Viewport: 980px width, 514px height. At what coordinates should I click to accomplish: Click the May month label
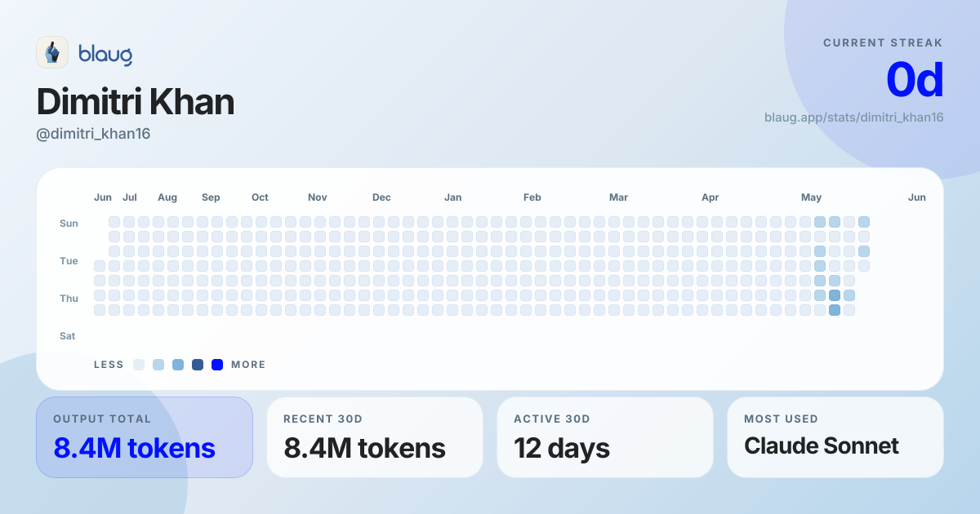pyautogui.click(x=811, y=197)
